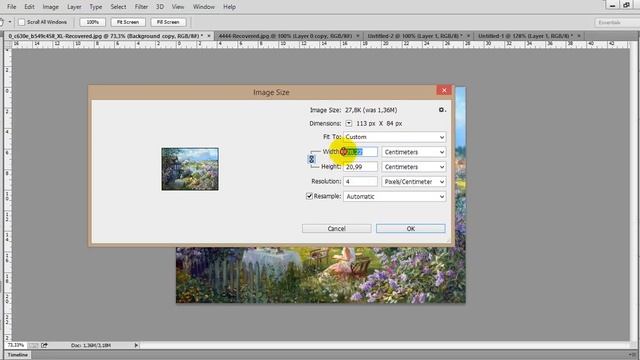Click the 100% zoom button

[x=93, y=22]
